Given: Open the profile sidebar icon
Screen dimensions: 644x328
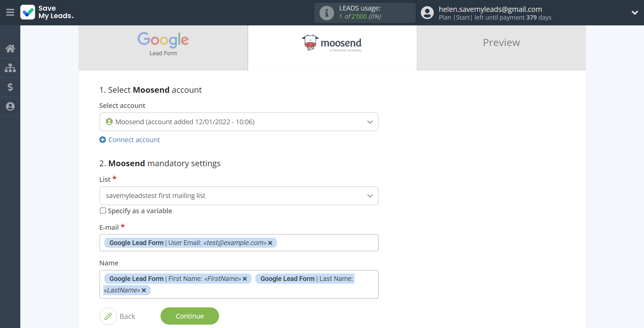Looking at the screenshot, I should pyautogui.click(x=10, y=107).
